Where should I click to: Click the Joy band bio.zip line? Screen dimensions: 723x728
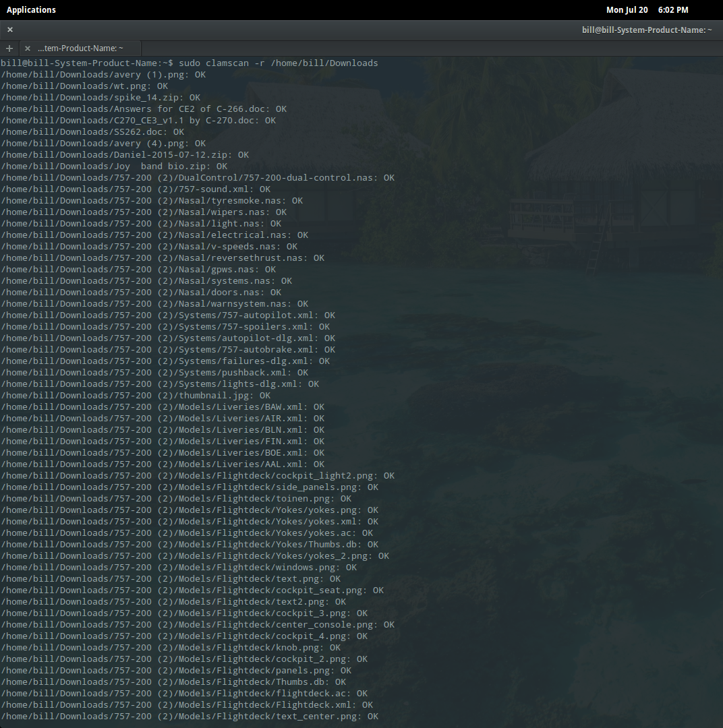[x=114, y=166]
